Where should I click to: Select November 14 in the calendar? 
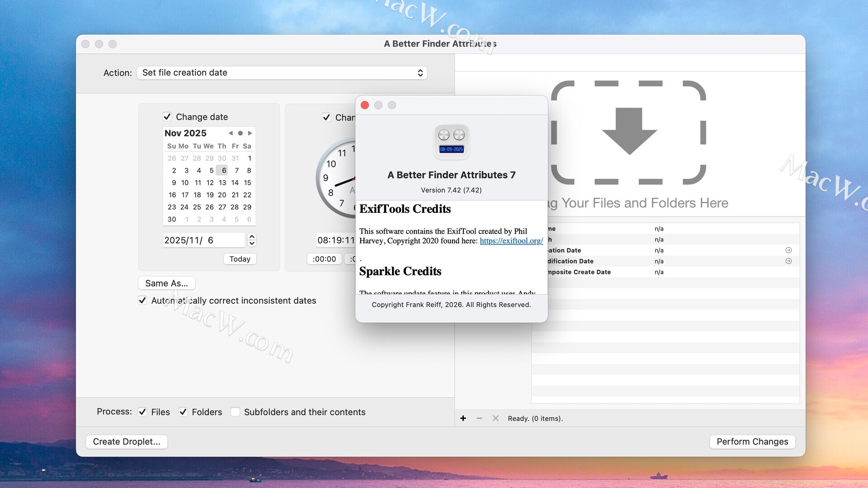pyautogui.click(x=235, y=183)
